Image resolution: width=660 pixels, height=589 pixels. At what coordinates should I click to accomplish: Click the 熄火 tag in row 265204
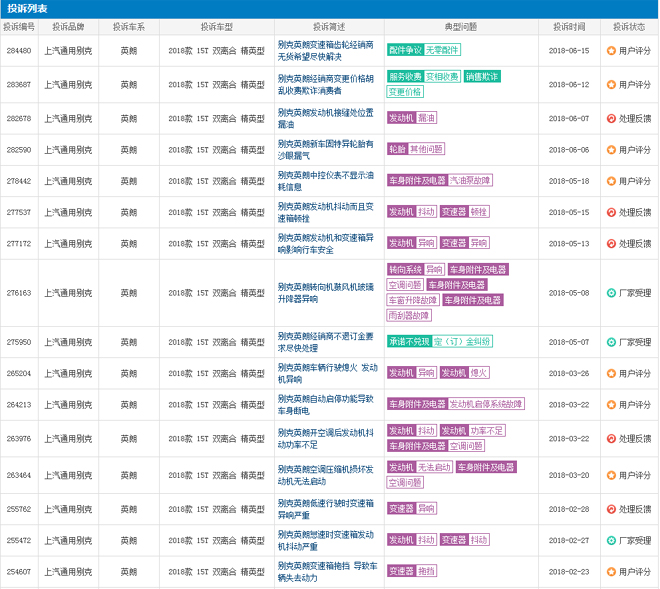(479, 373)
